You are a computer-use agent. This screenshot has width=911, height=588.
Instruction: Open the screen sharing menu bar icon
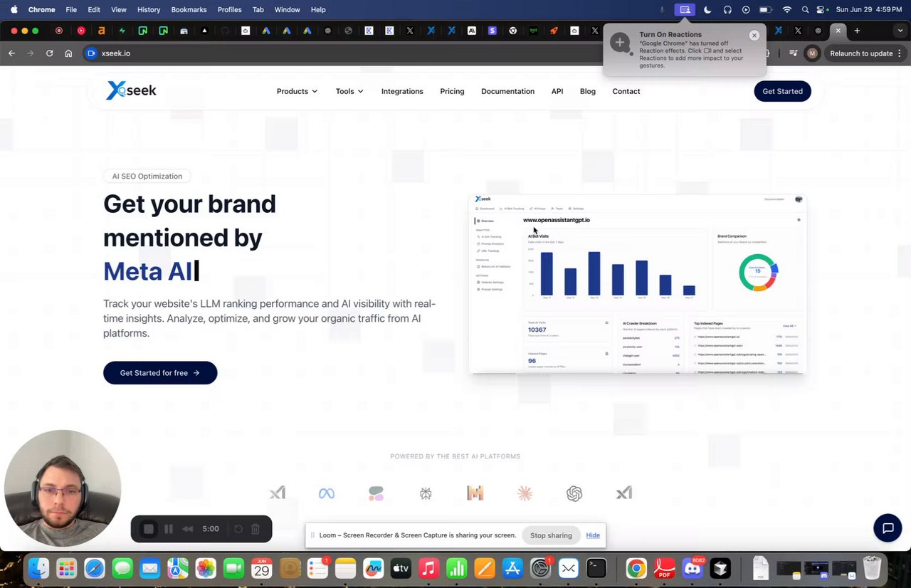pyautogui.click(x=685, y=9)
